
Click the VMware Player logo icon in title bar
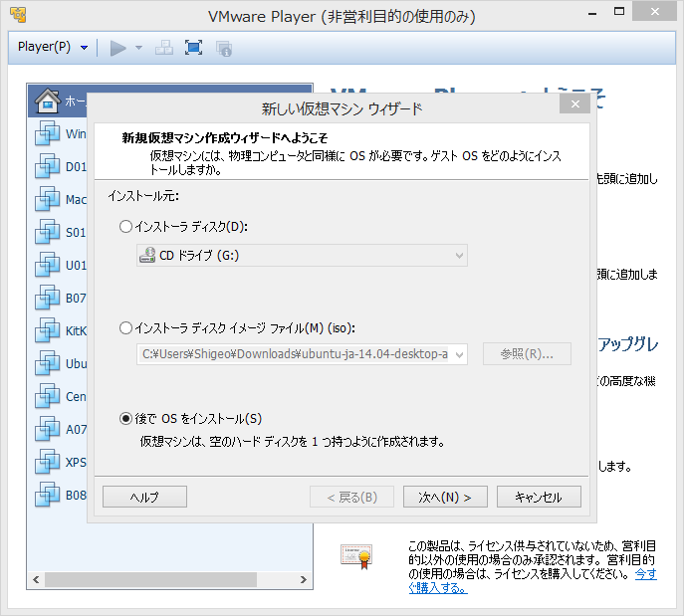click(x=18, y=14)
